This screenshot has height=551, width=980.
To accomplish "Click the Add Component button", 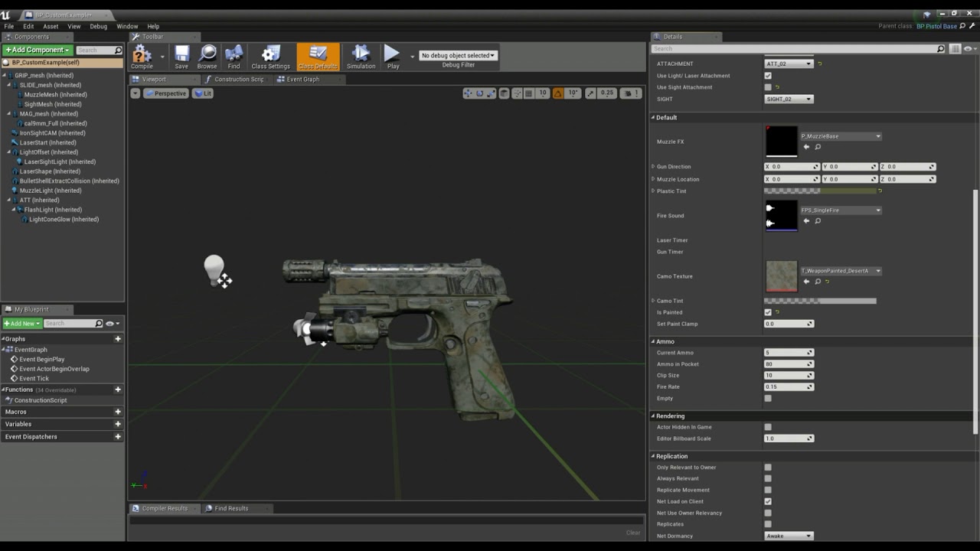I will click(38, 50).
